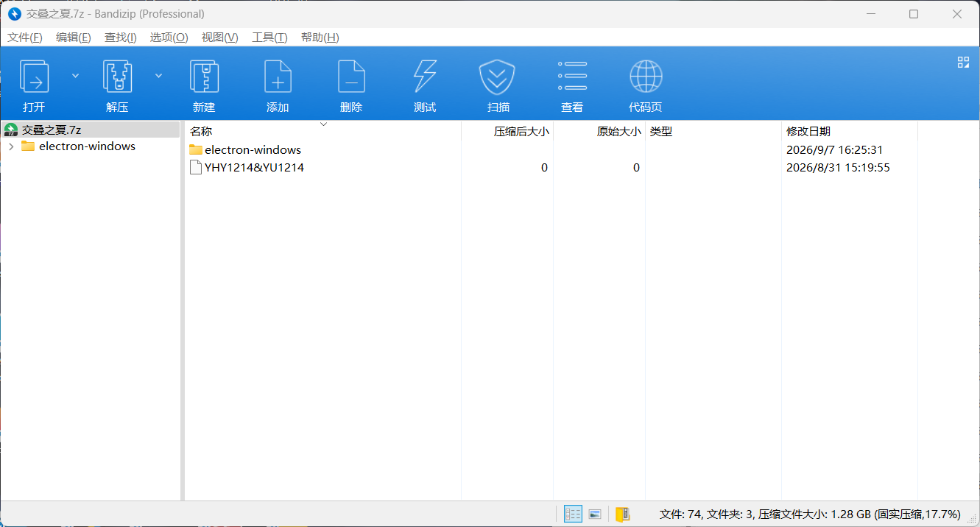The image size is (980, 527).
Task: Click the Open (打开) toolbar icon
Action: 34,77
